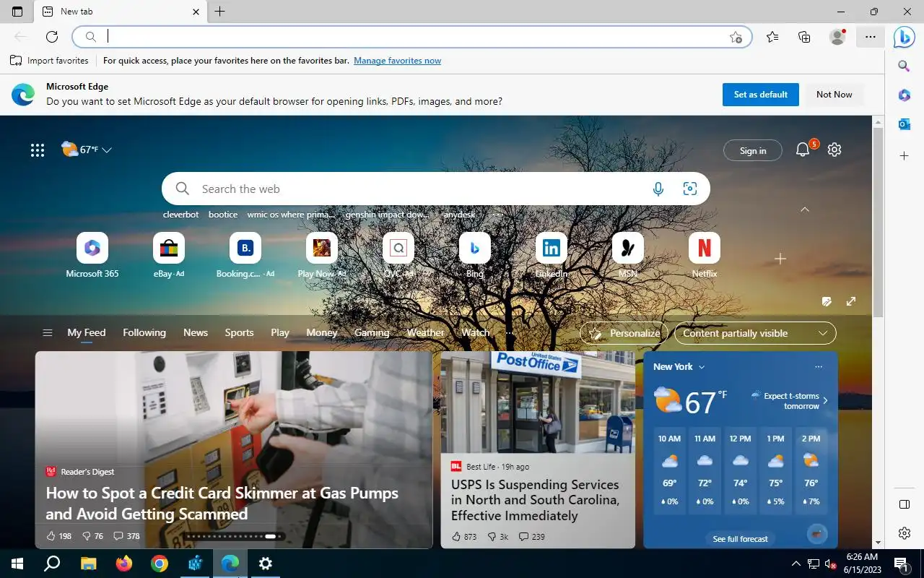Switch to the Money tab

click(x=322, y=333)
